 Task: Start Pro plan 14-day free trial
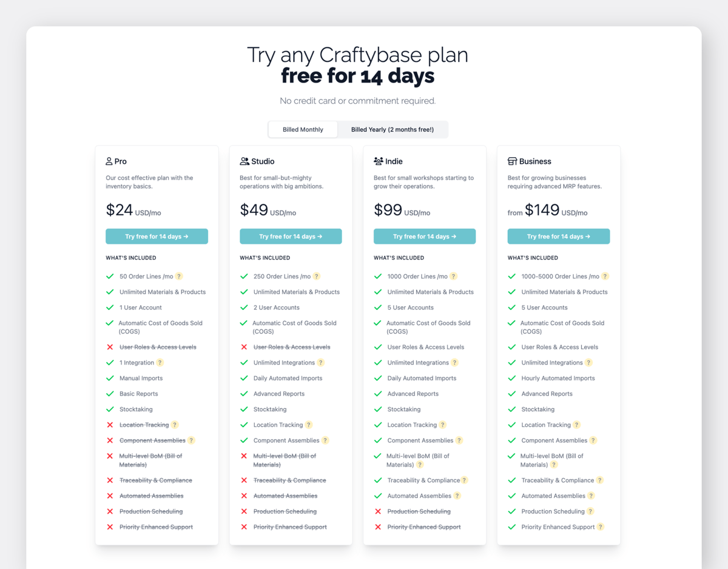pos(157,237)
